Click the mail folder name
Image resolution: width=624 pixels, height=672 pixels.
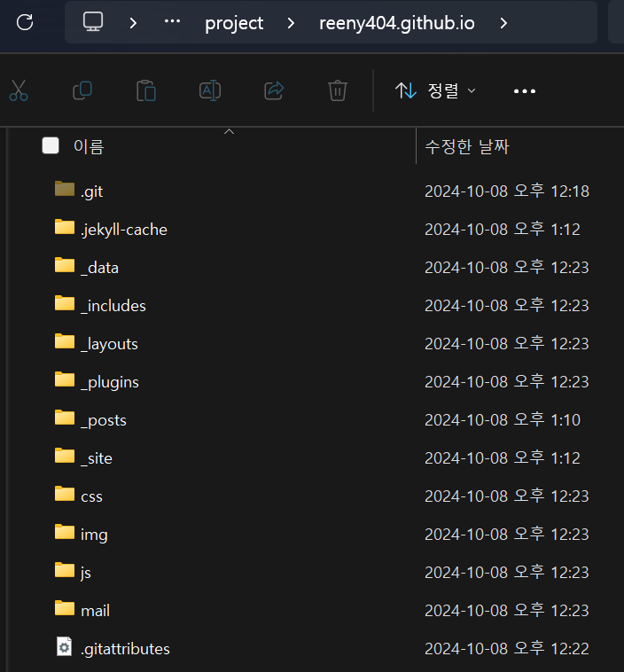[95, 611]
